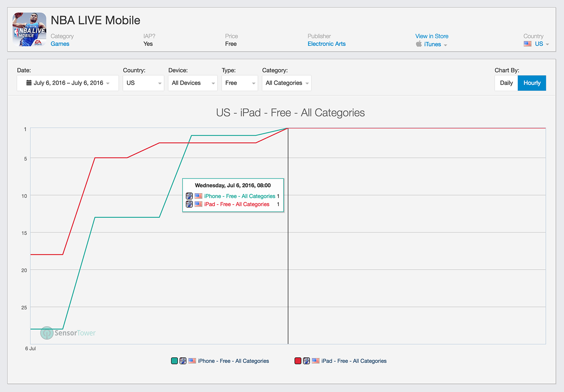This screenshot has width=564, height=392.
Task: Click the Apple logo icon next to iTunes
Action: [x=419, y=44]
